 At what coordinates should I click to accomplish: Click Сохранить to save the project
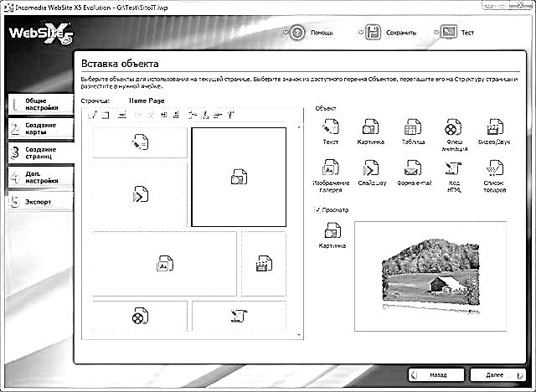click(x=390, y=33)
